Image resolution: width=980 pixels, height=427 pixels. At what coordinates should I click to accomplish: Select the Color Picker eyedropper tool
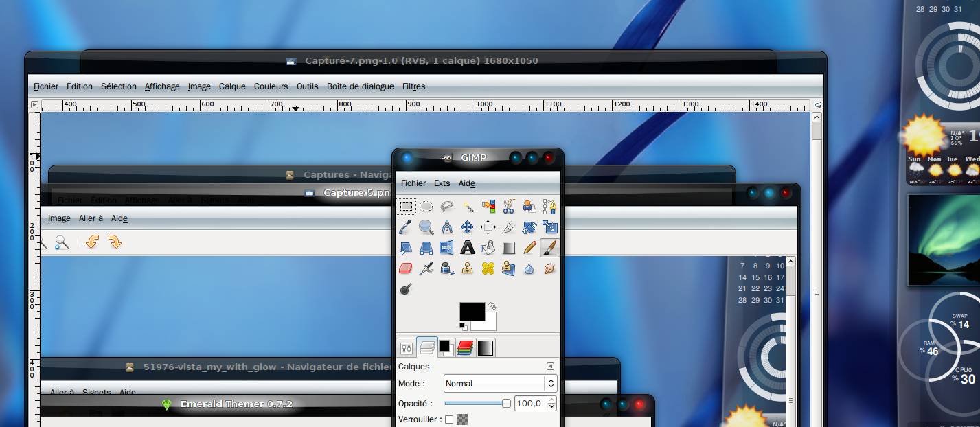click(x=407, y=227)
